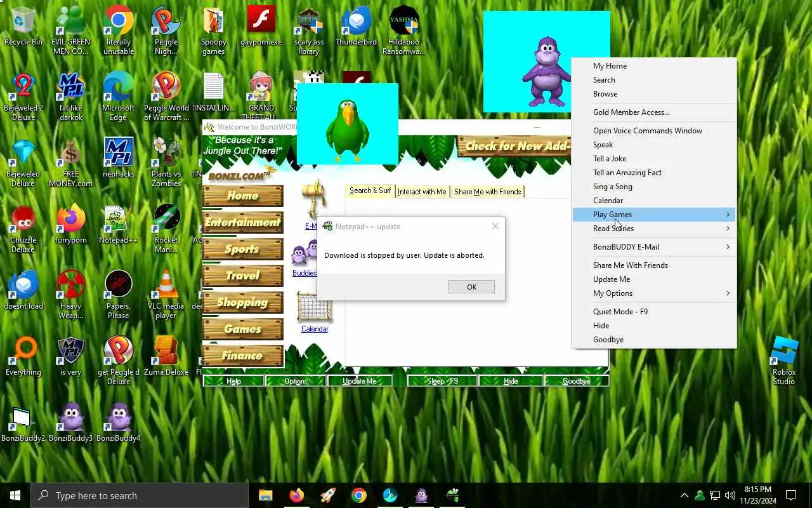The width and height of the screenshot is (812, 508).
Task: Click the Home wooden sign button
Action: click(x=242, y=196)
